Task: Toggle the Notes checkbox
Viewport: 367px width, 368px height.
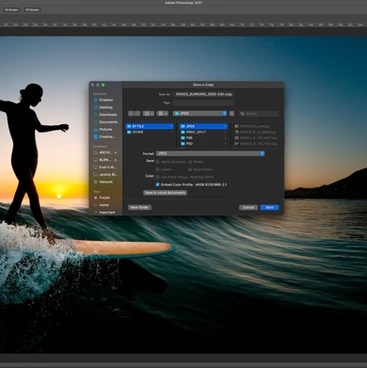Action: (190, 162)
